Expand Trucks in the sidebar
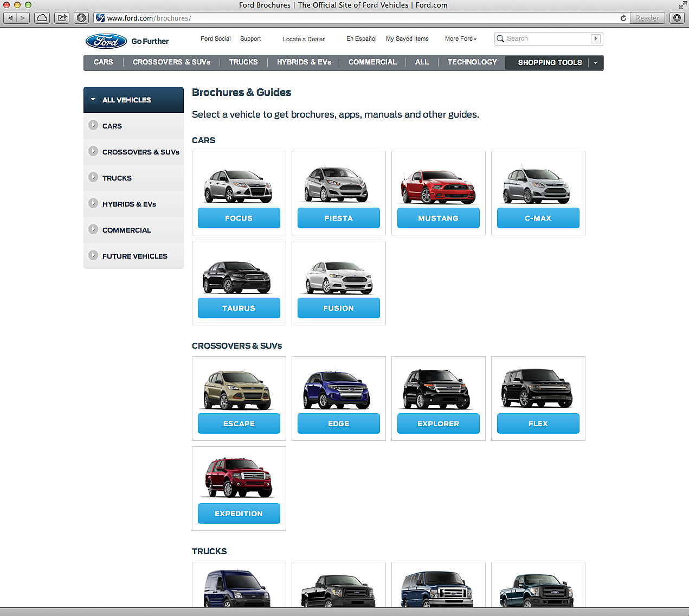 (133, 178)
